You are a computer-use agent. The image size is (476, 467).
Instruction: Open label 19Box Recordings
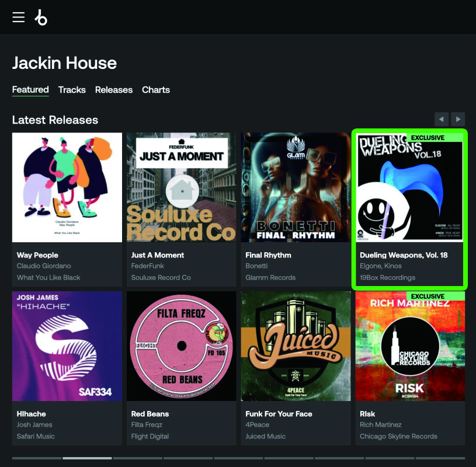click(x=387, y=277)
